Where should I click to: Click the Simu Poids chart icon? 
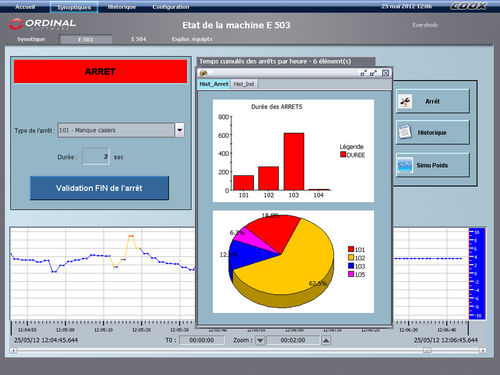405,165
